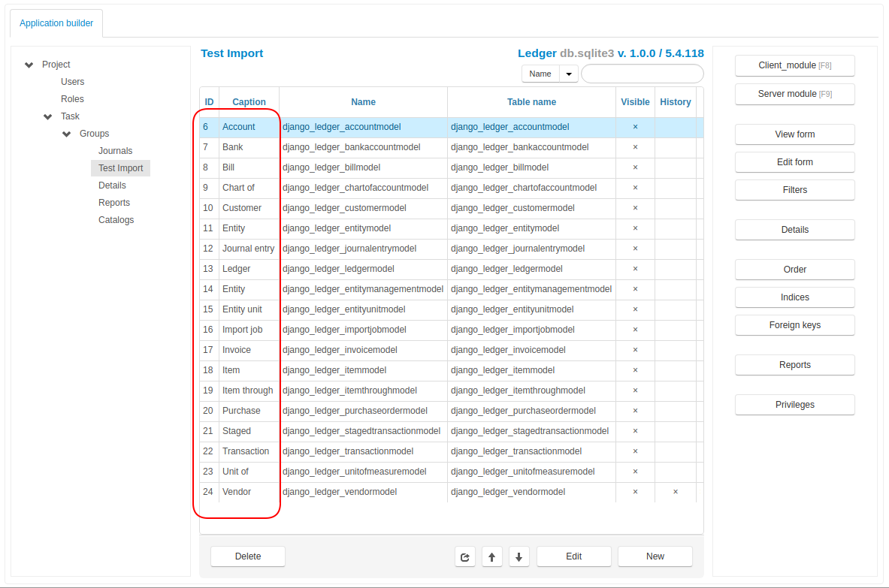Toggle Visible mark for Ledger row
Viewport: 889px width, 588px height.
tap(635, 269)
